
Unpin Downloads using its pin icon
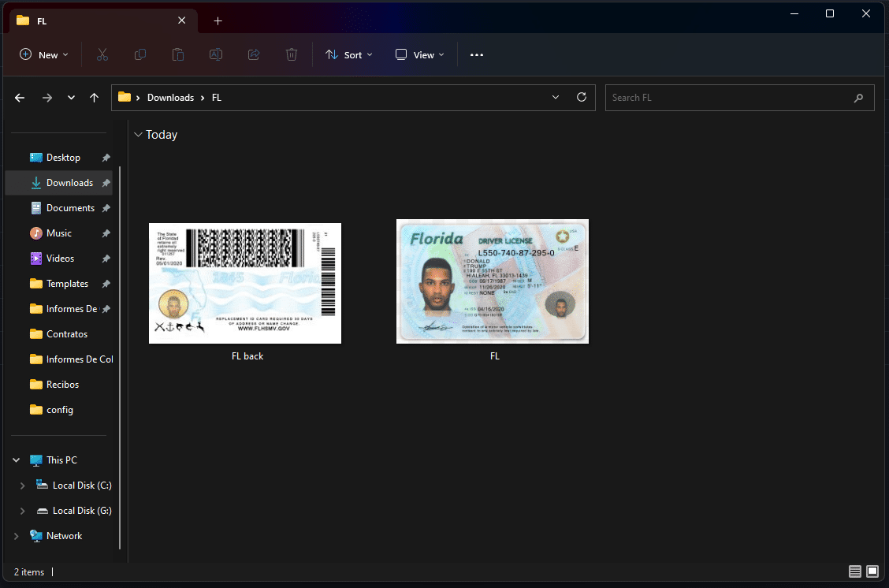pyautogui.click(x=106, y=183)
